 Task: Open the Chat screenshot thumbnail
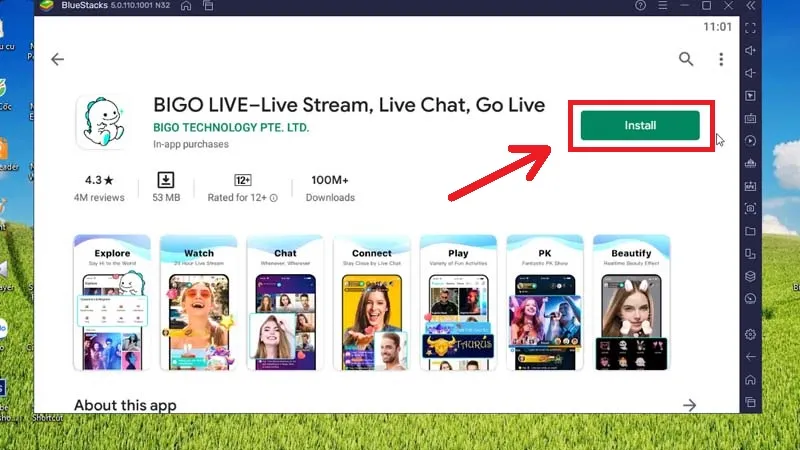pyautogui.click(x=285, y=303)
